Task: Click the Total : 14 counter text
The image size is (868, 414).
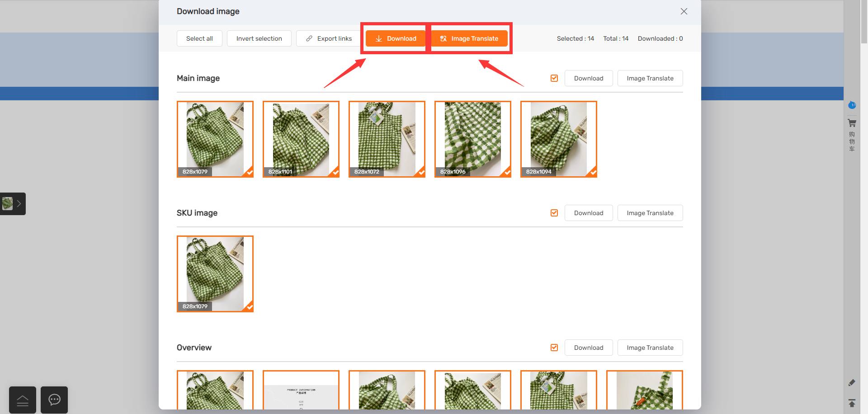Action: point(616,38)
